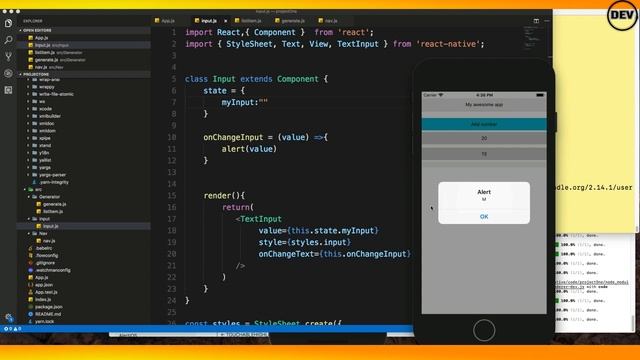Open the Search view in activity bar
Viewport: 640px width, 360px height.
click(8, 40)
